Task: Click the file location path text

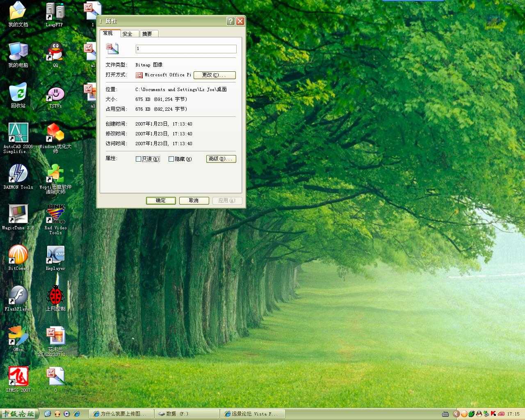Action: [x=181, y=89]
